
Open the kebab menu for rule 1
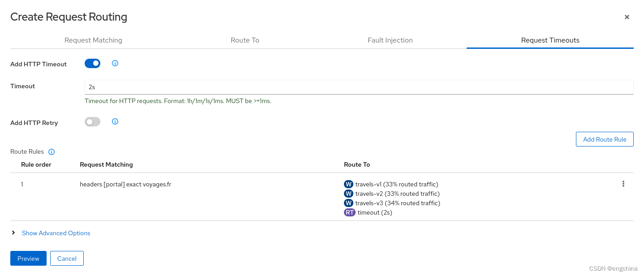[623, 184]
